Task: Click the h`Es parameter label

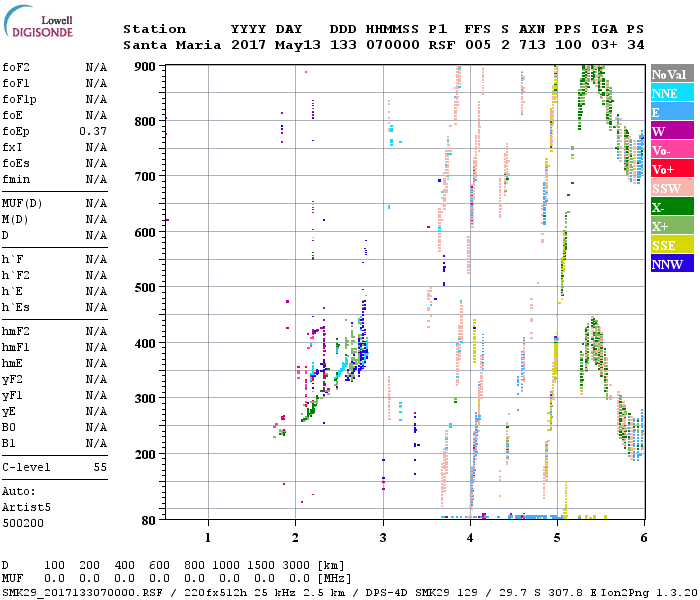Action: coord(16,308)
